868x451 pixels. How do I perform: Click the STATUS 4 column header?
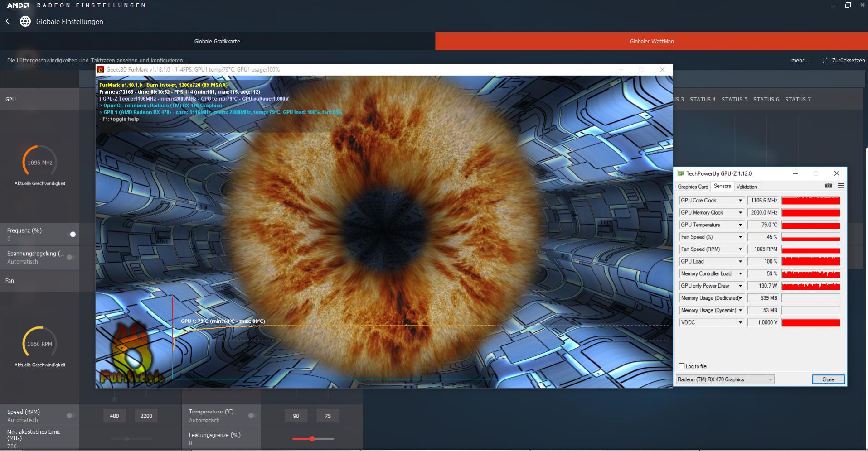[x=703, y=99]
